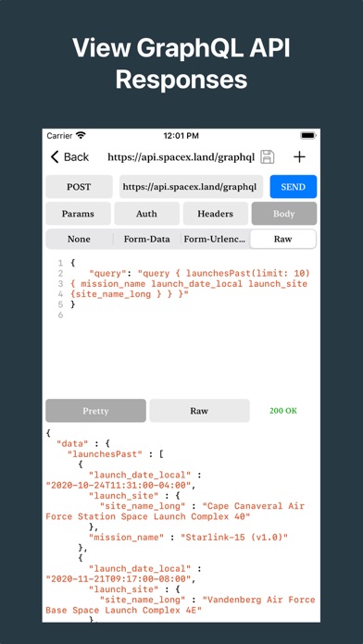This screenshot has height=644, width=363.
Task: Add new request with plus icon
Action: [299, 157]
